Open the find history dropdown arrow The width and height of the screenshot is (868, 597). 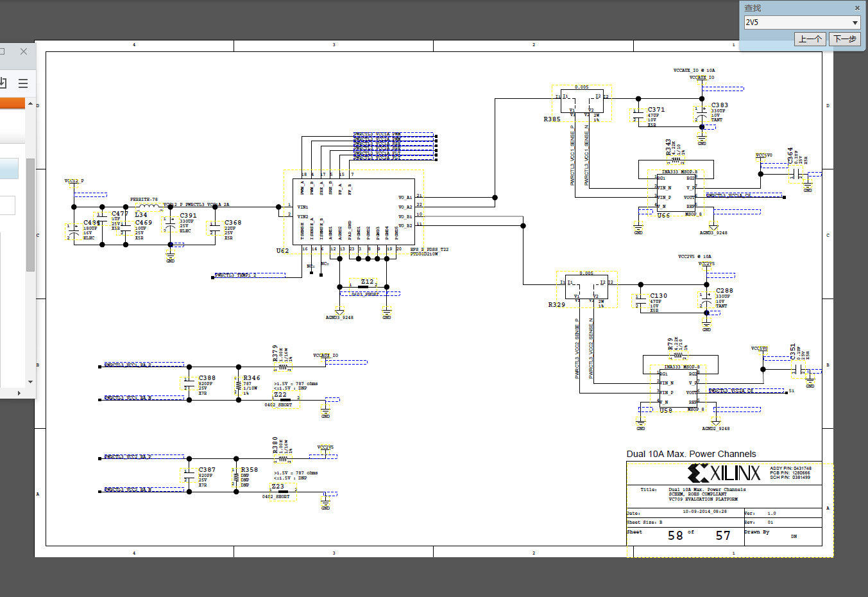pos(855,22)
